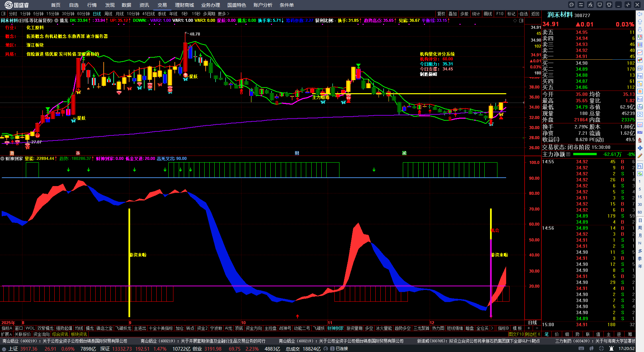Screen dimensions: 644x352
Task: Select the 游资量潮 indicator tab
Action: tap(354, 328)
